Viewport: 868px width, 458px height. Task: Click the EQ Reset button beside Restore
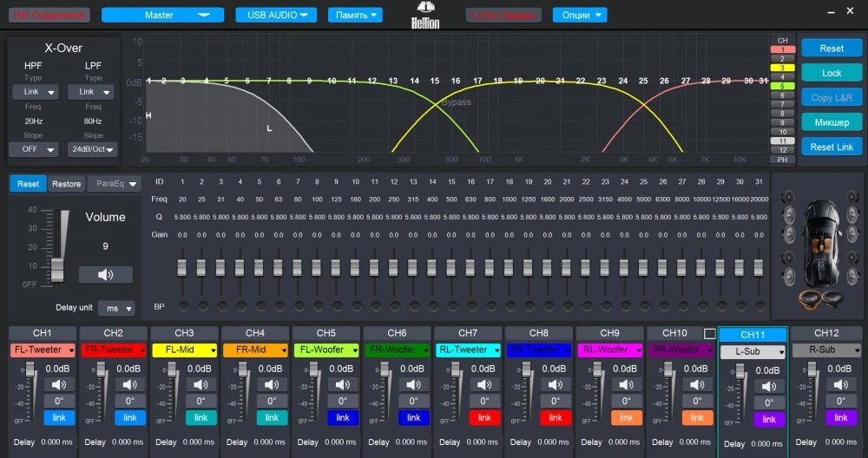pos(29,184)
